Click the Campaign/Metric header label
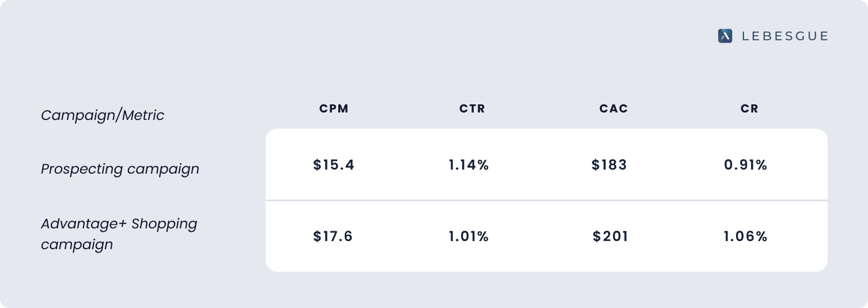This screenshot has width=868, height=308. (x=103, y=115)
